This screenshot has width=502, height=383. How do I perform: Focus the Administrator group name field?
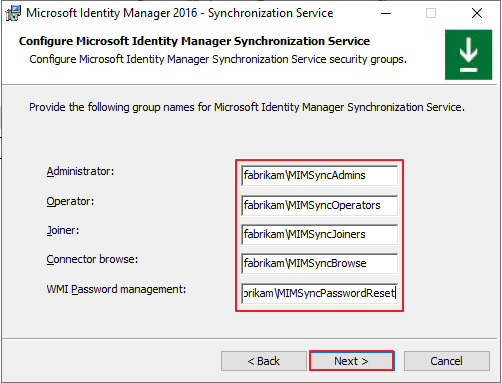319,175
